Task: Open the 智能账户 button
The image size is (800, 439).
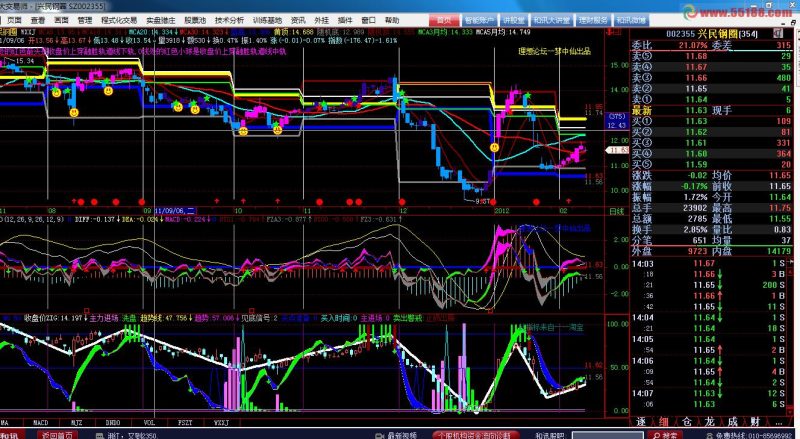Action: (480, 20)
